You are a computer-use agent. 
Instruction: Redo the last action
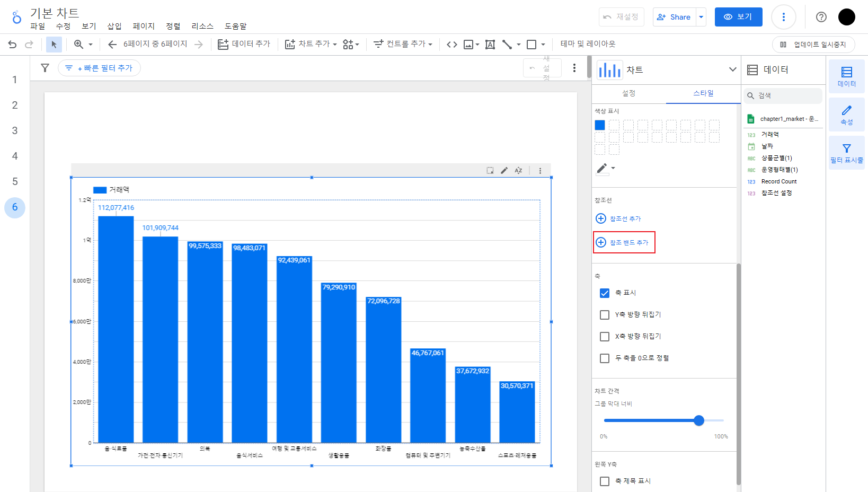click(29, 45)
